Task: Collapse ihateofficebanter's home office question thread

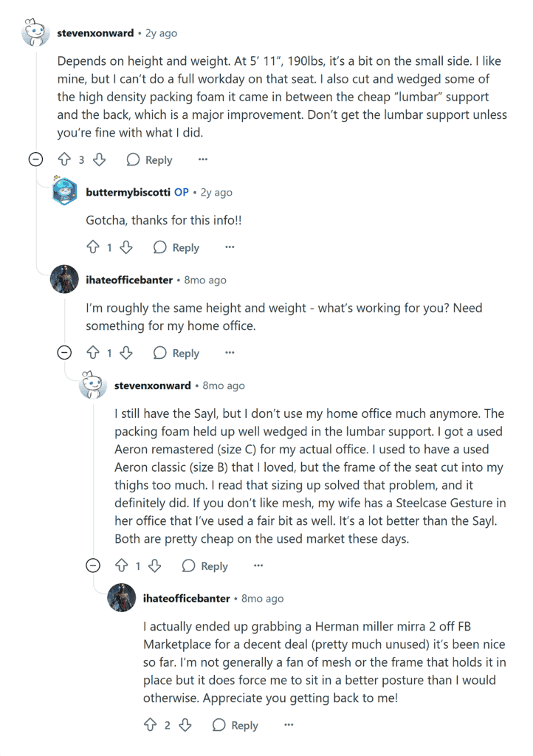Action: coord(64,353)
